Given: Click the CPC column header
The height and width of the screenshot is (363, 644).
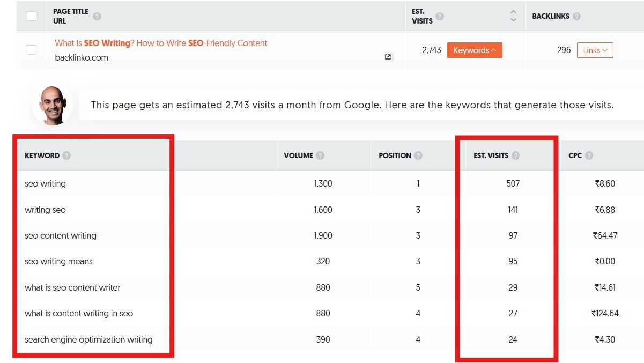Looking at the screenshot, I should (x=575, y=155).
